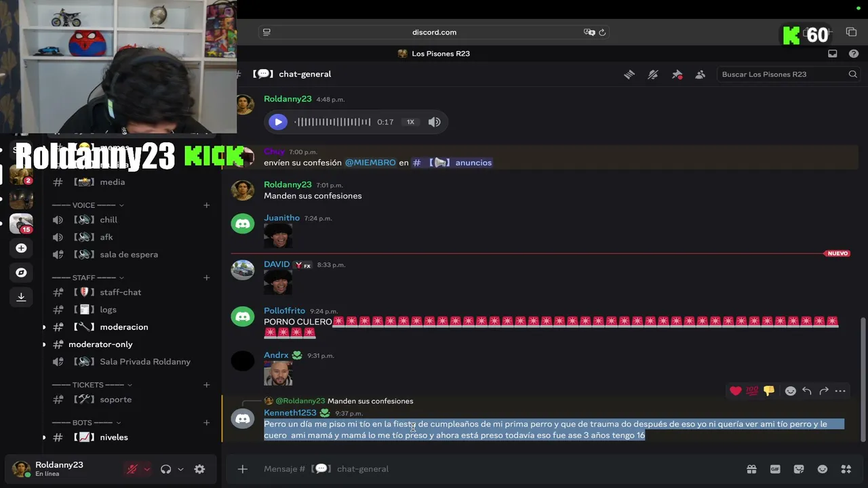The image size is (868, 488).
Task: Open the page settings menu in address bar
Action: [x=267, y=32]
